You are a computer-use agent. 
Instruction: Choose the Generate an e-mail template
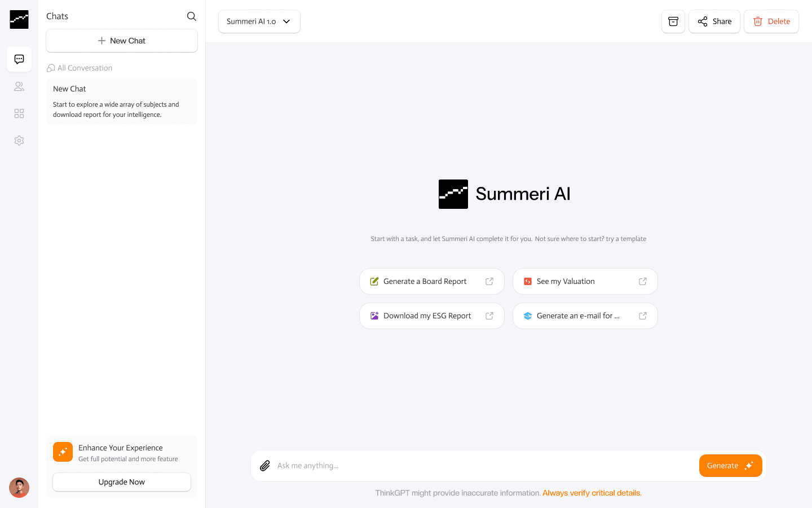click(585, 316)
